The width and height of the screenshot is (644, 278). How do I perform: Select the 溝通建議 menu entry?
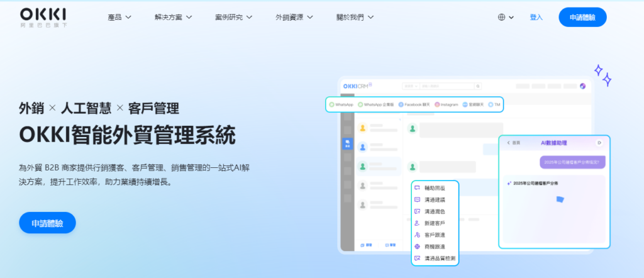click(x=435, y=200)
